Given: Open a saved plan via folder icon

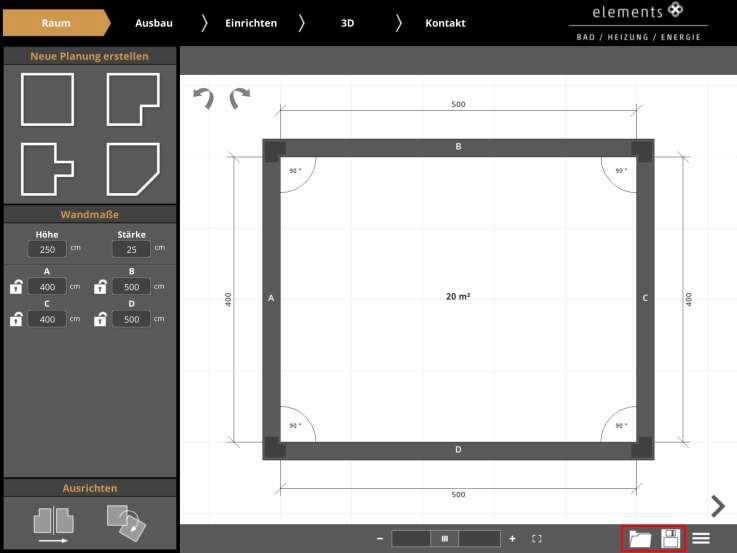Looking at the screenshot, I should (640, 538).
